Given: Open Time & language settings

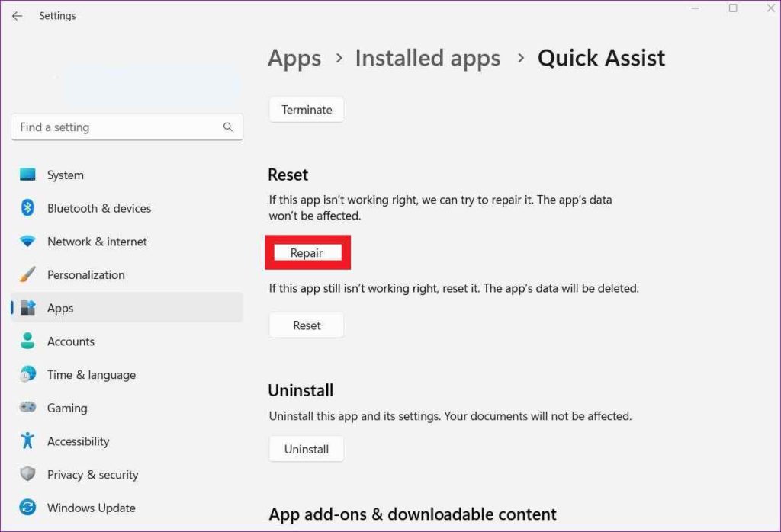Looking at the screenshot, I should pyautogui.click(x=127, y=374).
